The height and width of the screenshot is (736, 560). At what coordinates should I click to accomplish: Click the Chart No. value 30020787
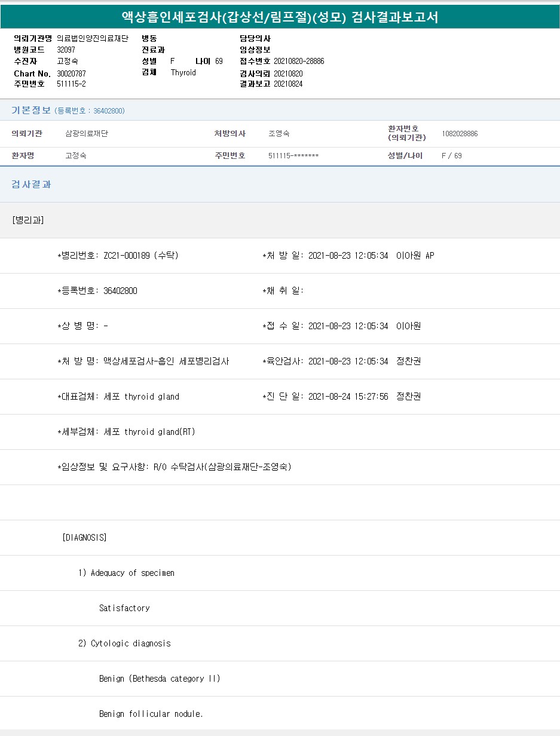coord(71,73)
